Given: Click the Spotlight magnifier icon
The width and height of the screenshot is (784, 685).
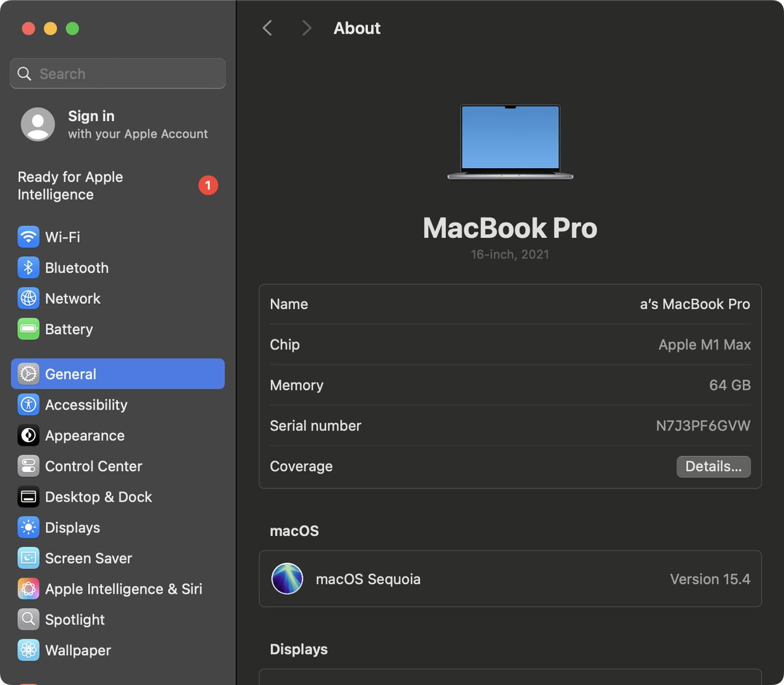Looking at the screenshot, I should 28,620.
